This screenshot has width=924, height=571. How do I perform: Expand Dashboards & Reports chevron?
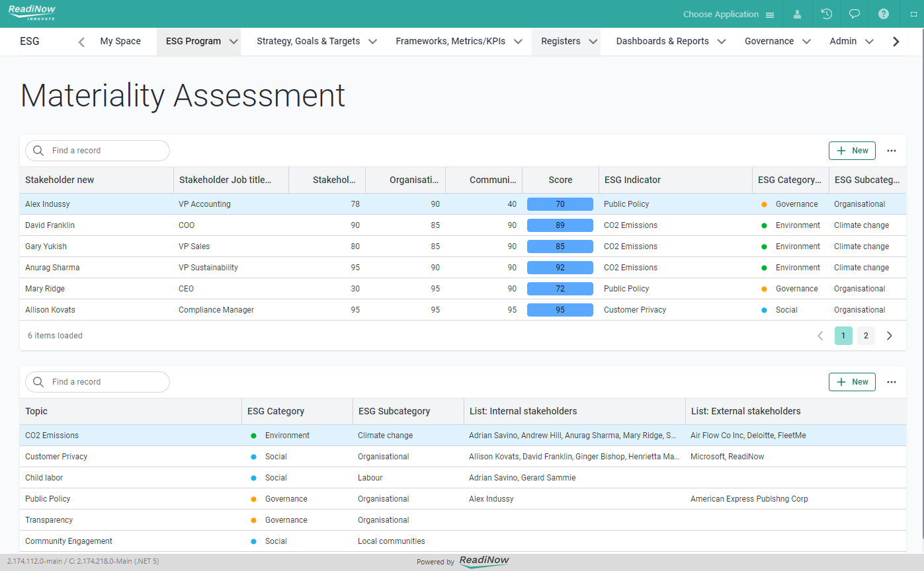click(x=722, y=42)
